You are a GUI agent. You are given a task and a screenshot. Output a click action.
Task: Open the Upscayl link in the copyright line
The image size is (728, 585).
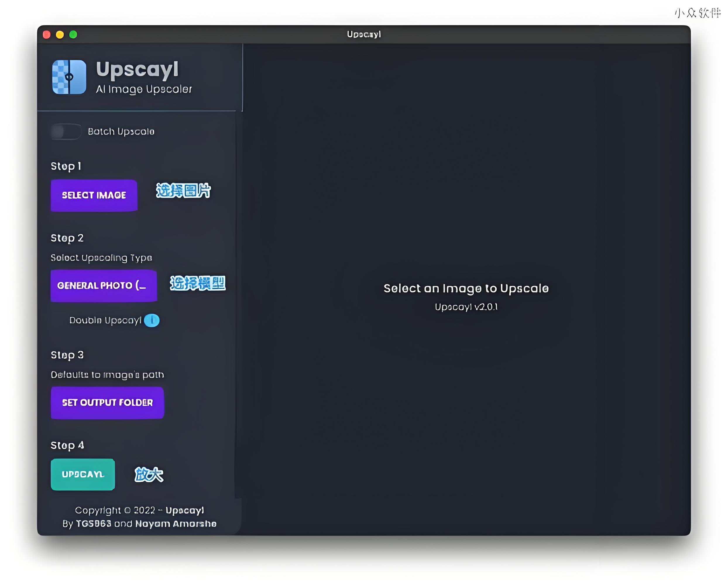coord(185,510)
